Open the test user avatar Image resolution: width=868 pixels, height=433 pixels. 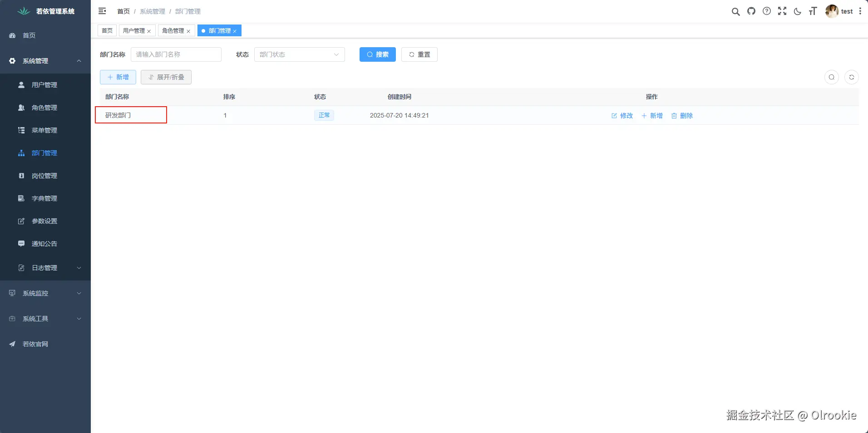click(x=832, y=11)
